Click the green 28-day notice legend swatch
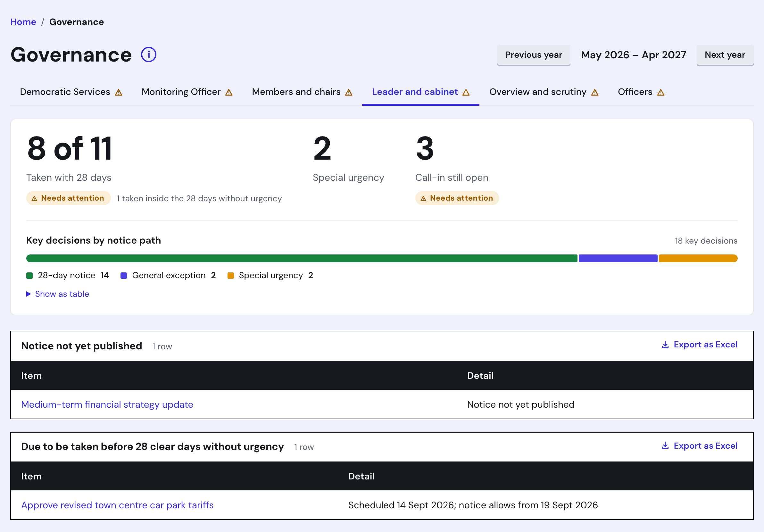The image size is (764, 532). click(29, 276)
